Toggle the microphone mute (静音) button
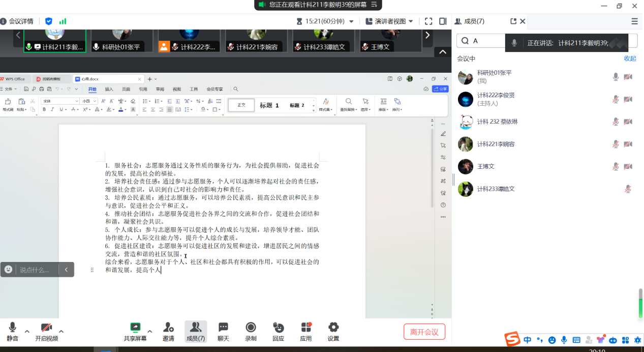The image size is (644, 352). pos(12,328)
